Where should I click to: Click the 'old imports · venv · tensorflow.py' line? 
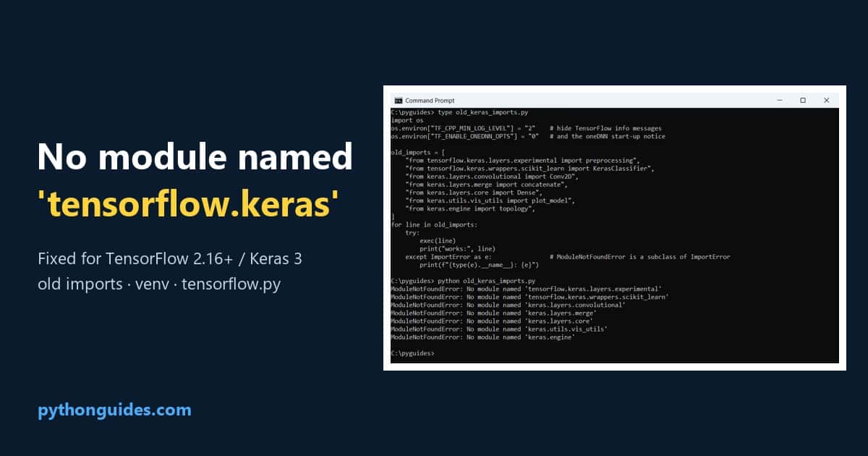pos(158,284)
